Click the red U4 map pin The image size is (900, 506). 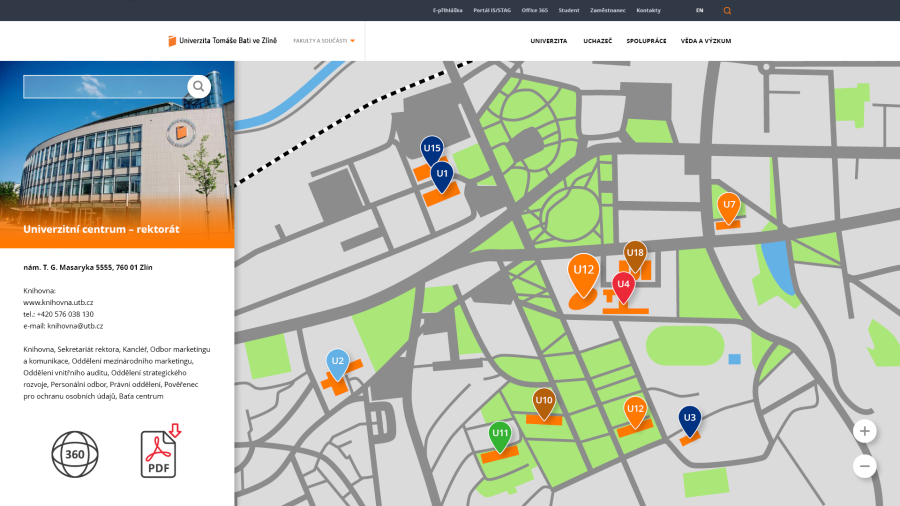point(623,287)
